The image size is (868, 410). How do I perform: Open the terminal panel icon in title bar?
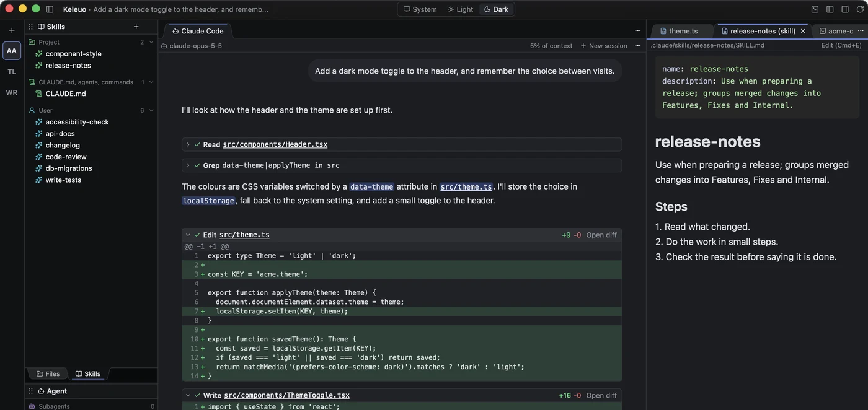pos(815,9)
